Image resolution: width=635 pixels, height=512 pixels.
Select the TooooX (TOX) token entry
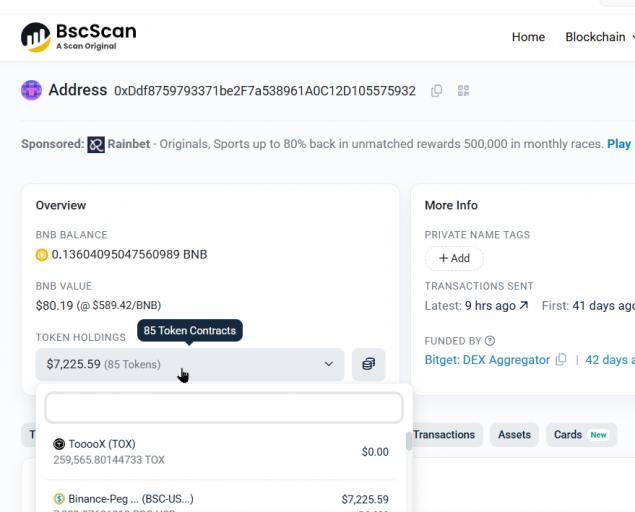(x=221, y=452)
